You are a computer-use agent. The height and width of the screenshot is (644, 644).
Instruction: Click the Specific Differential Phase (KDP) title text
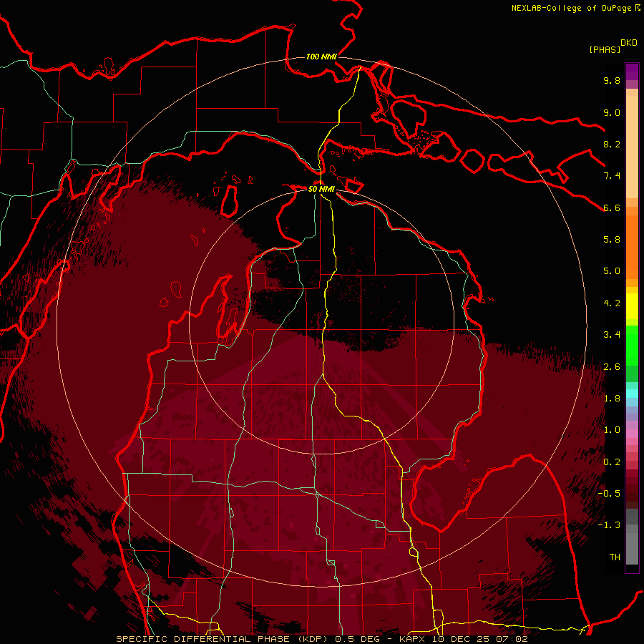pos(223,639)
